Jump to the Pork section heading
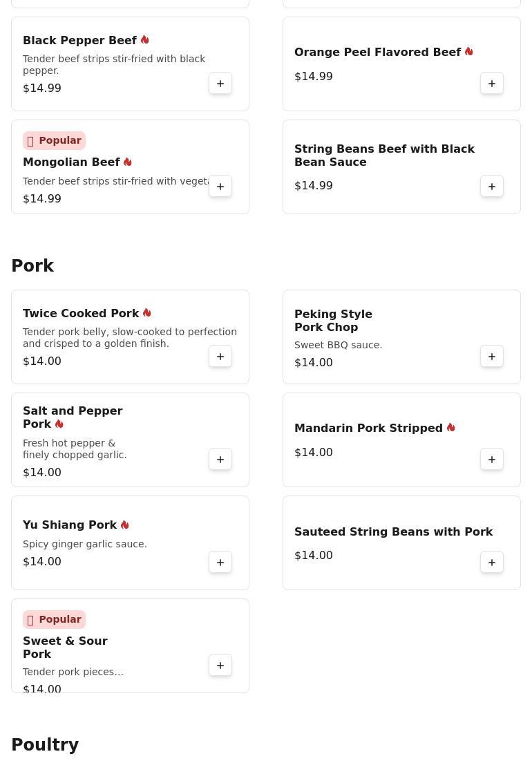 32,266
